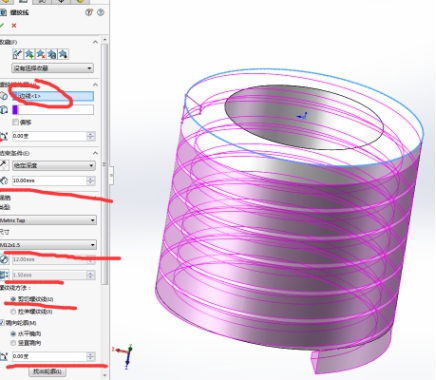Toggle the mirror profile checkbox

coord(2,323)
